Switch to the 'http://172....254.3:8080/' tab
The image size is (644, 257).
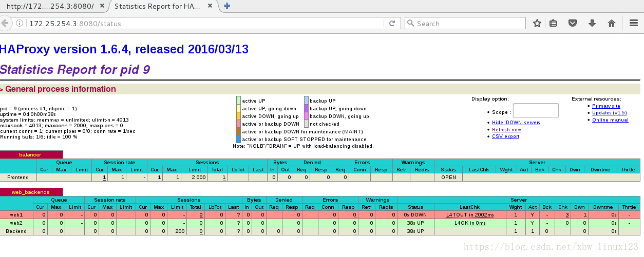tap(50, 6)
